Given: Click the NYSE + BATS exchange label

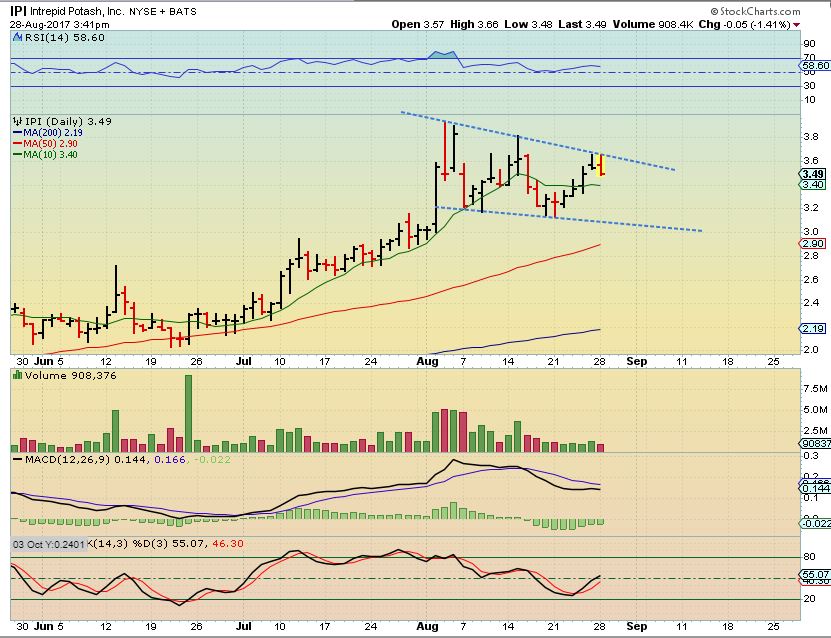Looking at the screenshot, I should coord(163,12).
